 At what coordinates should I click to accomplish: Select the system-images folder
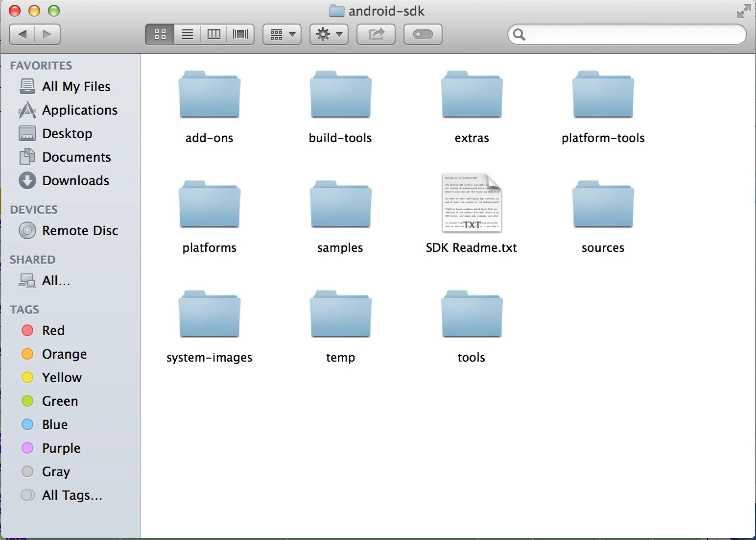(x=210, y=314)
